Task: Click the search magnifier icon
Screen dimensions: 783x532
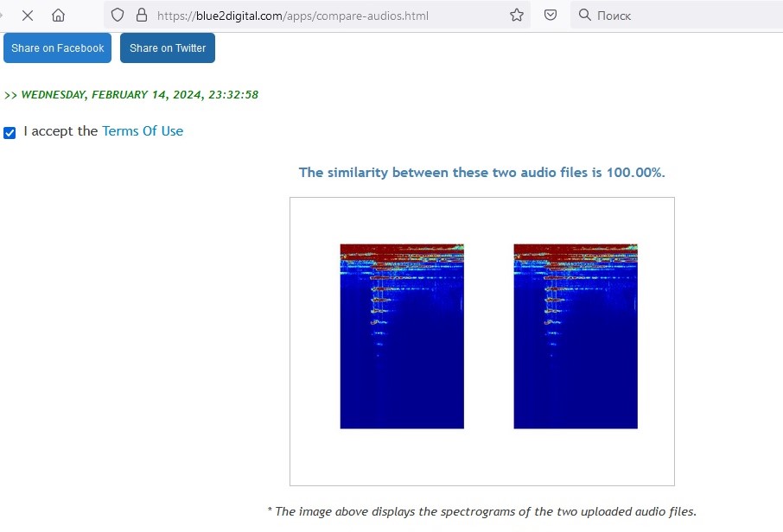Action: point(585,15)
